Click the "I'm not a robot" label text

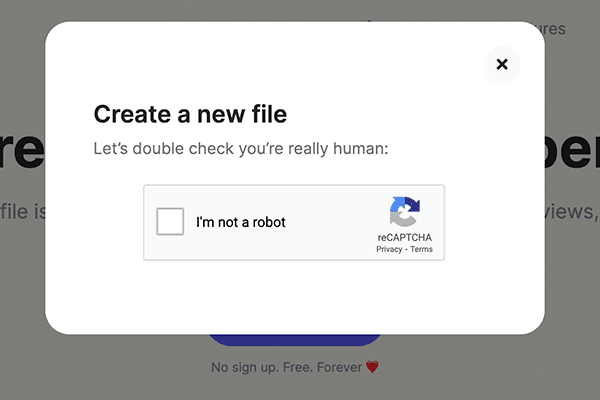tap(241, 222)
